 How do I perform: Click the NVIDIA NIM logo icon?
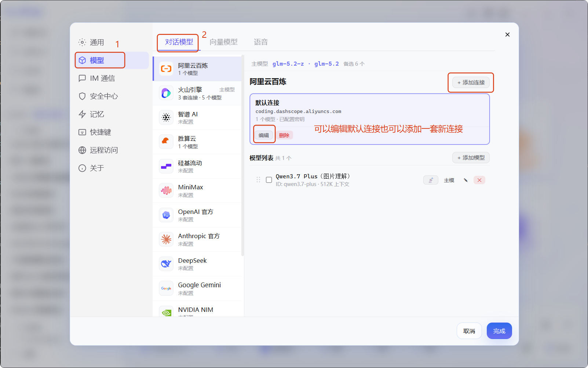tap(166, 312)
